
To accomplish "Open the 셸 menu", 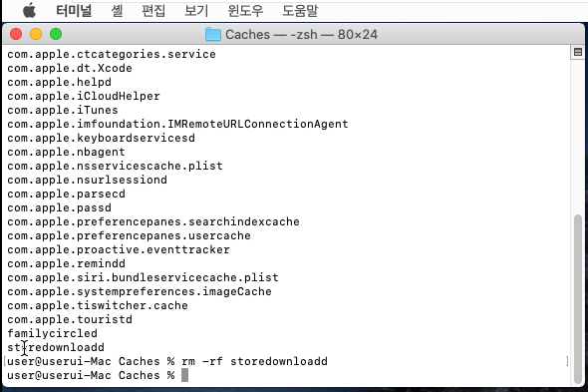I will click(x=117, y=11).
